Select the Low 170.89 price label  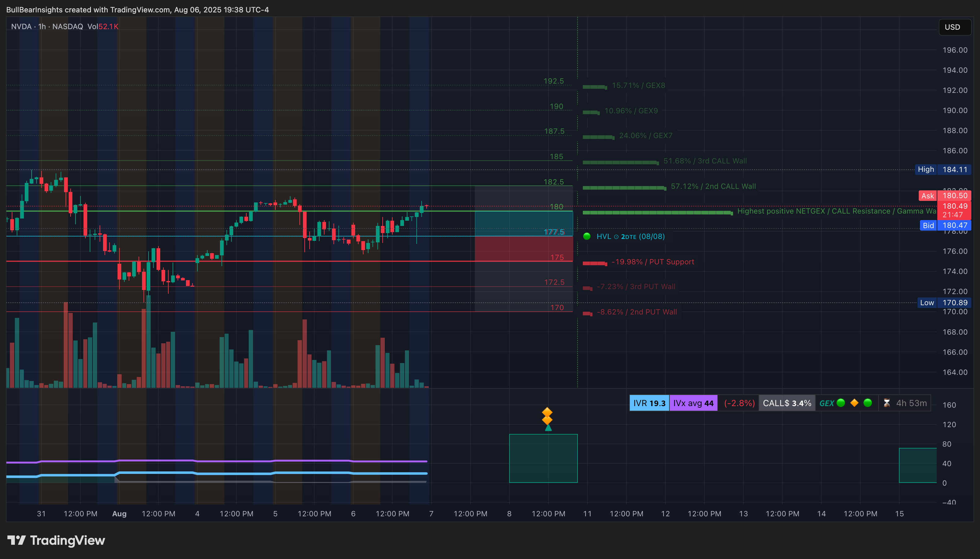[x=944, y=302]
